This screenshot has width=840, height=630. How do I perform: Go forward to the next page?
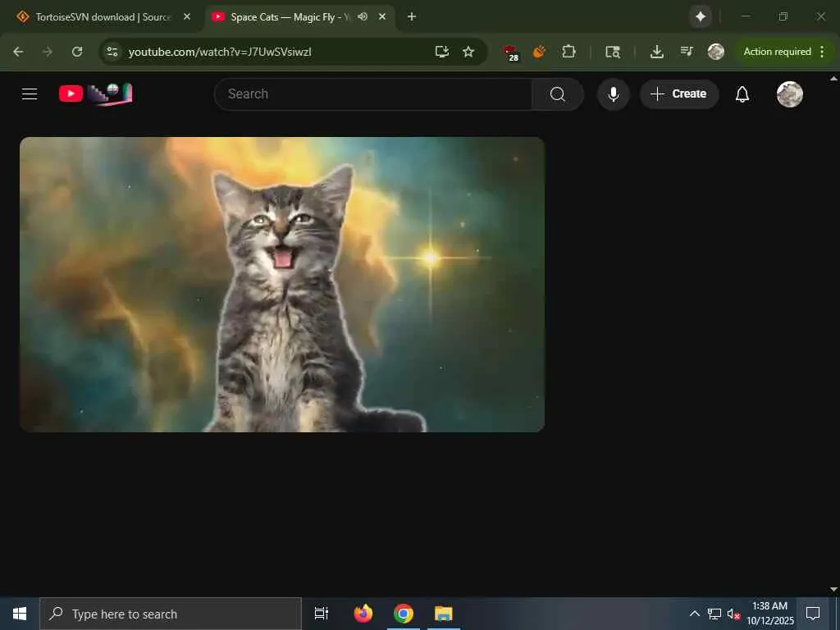tap(48, 52)
